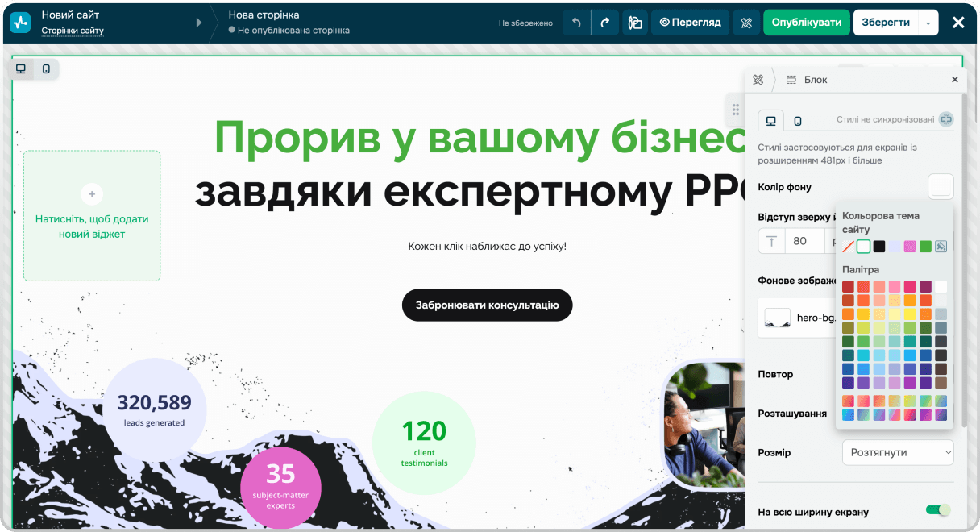This screenshot has height=532, width=980.
Task: Click the plus icon to add widget
Action: click(92, 194)
